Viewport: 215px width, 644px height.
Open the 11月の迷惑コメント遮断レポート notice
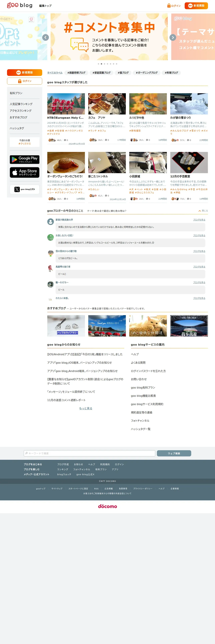(66, 400)
